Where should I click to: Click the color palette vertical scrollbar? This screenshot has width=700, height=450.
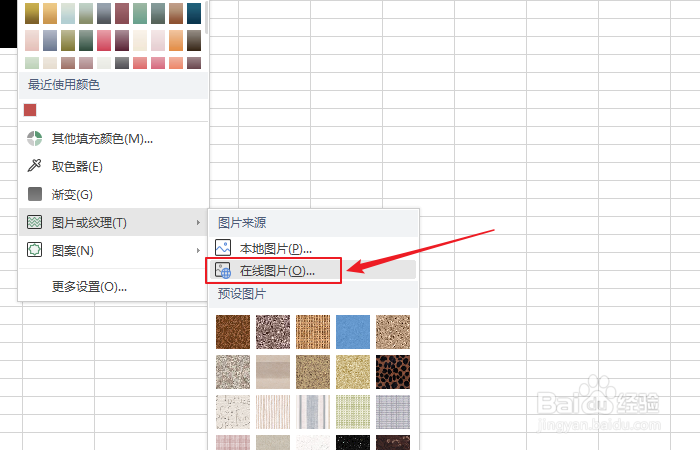tap(206, 17)
